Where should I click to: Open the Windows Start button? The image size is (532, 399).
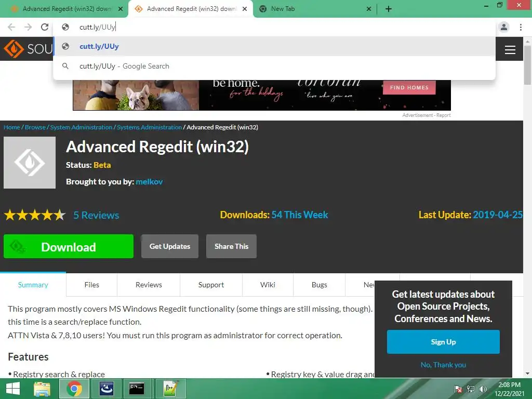tap(13, 389)
